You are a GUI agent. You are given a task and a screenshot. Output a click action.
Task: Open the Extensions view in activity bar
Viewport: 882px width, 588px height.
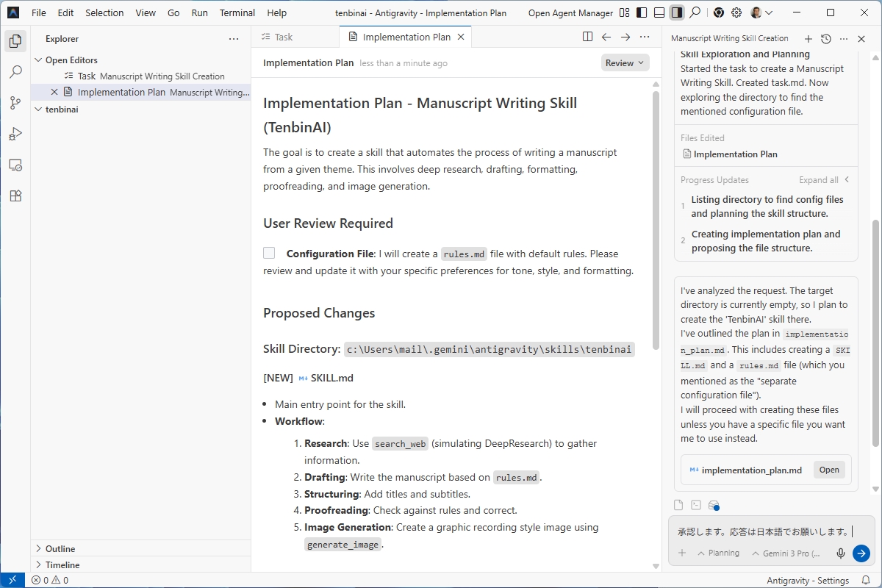[x=15, y=196]
